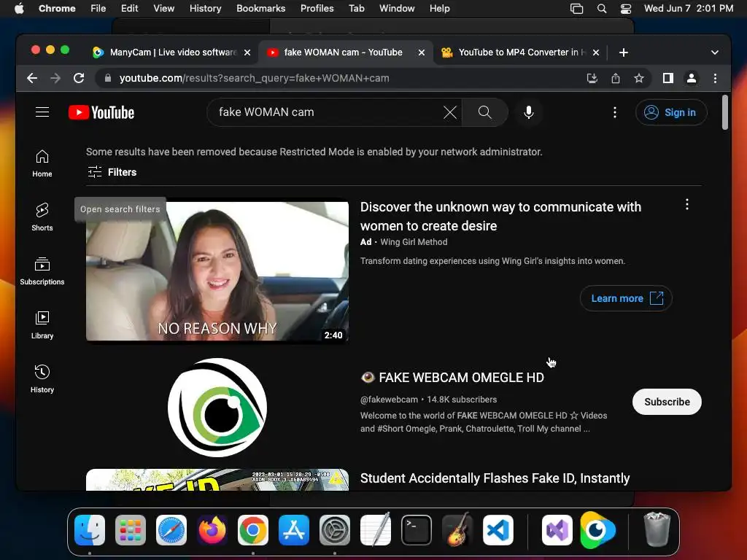Go to Home in sidebar
The width and height of the screenshot is (747, 560).
click(42, 163)
